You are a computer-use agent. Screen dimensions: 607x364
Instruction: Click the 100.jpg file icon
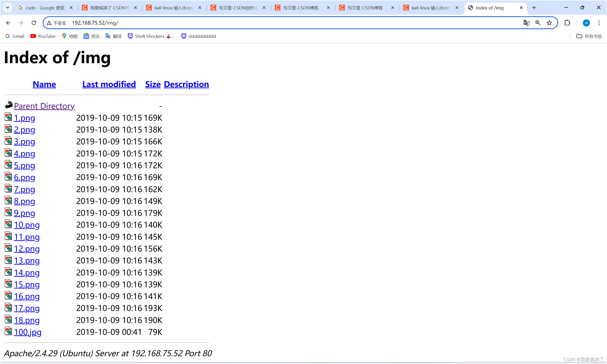(x=8, y=332)
